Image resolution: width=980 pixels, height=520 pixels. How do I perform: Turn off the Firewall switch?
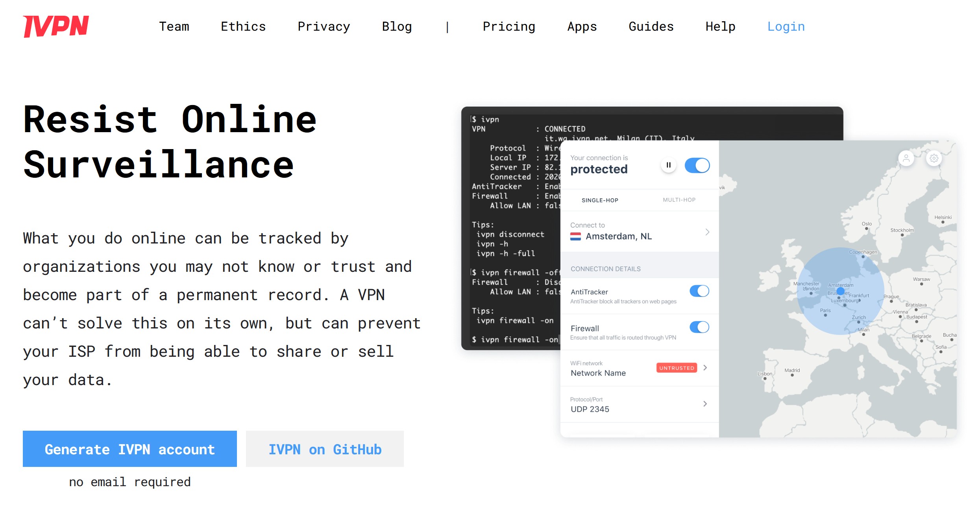pyautogui.click(x=699, y=327)
